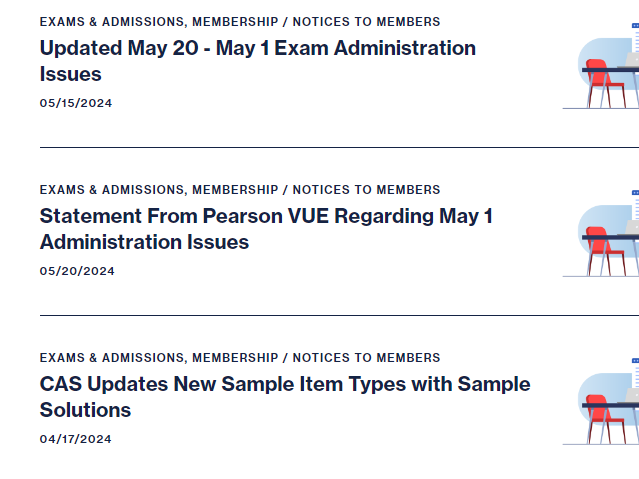
Task: Click the 04/17/2024 date text
Action: pyautogui.click(x=76, y=439)
